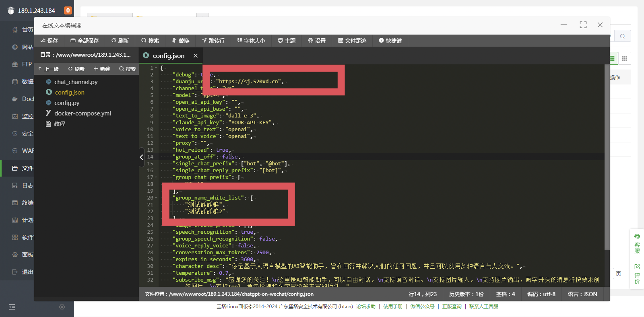Open user manual link in footer
Viewport: 644px width, 317px height.
[x=393, y=307]
